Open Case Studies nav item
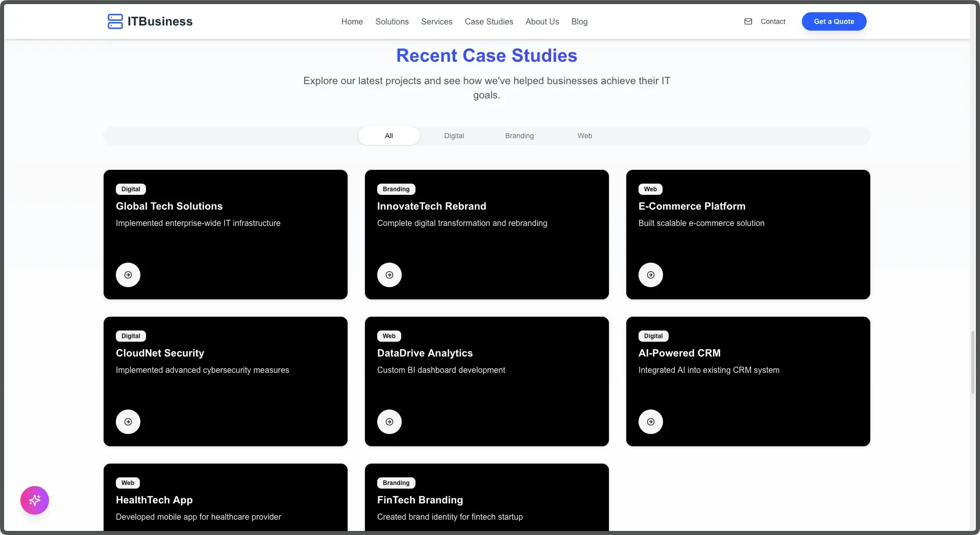The image size is (980, 535). click(489, 21)
